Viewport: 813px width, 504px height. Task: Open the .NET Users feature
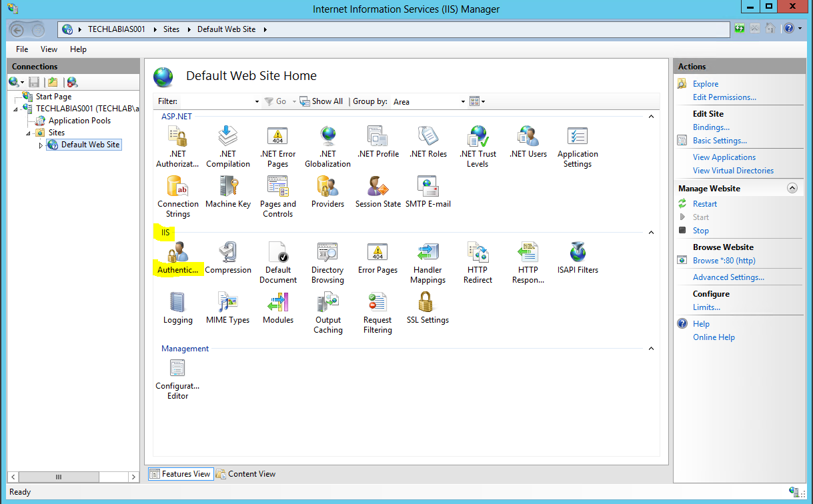(528, 142)
